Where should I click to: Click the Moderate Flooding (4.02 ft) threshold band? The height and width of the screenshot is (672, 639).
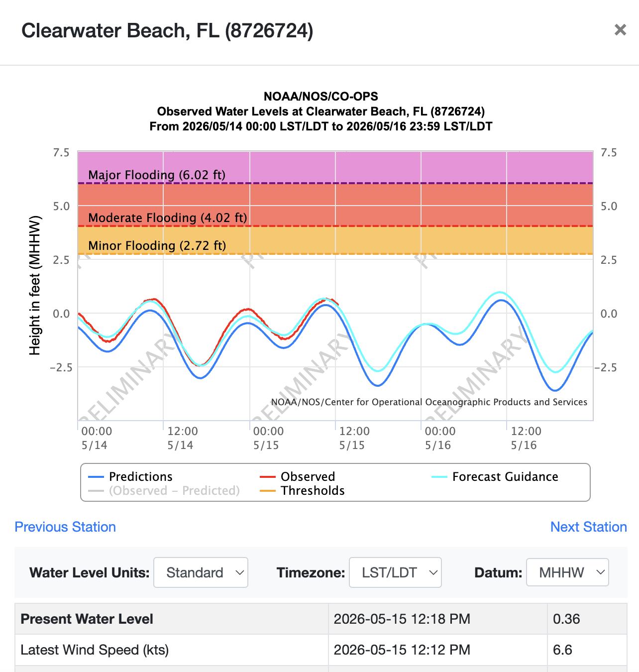pyautogui.click(x=335, y=205)
